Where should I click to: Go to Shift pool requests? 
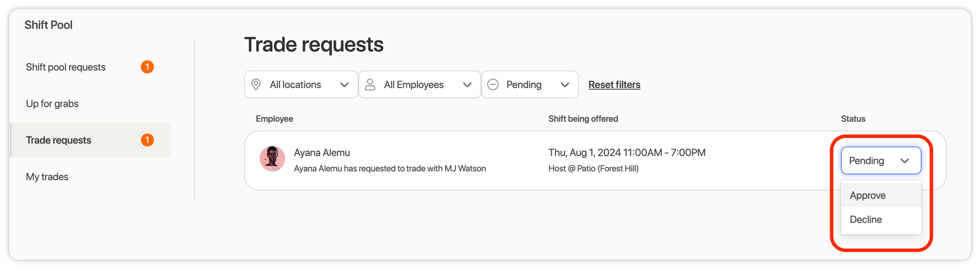point(66,67)
